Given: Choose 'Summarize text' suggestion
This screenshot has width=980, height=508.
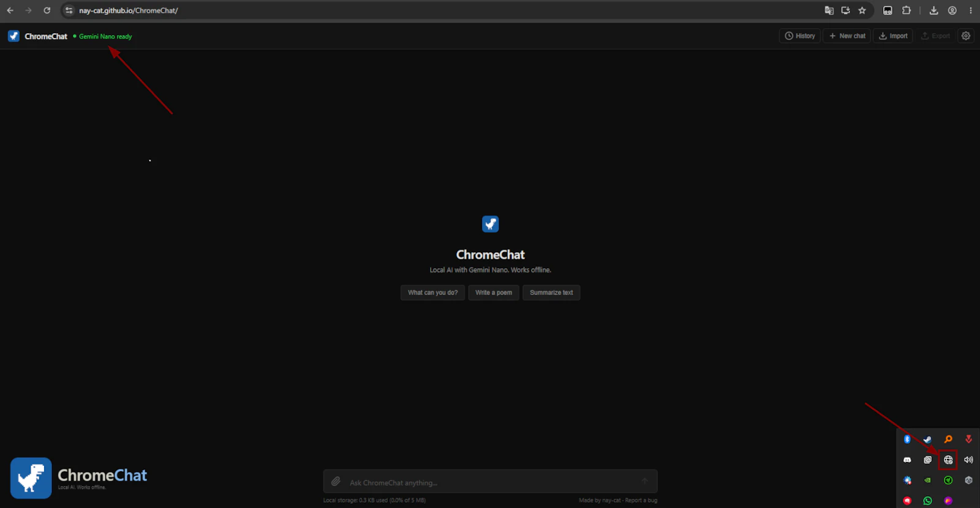Looking at the screenshot, I should point(551,293).
